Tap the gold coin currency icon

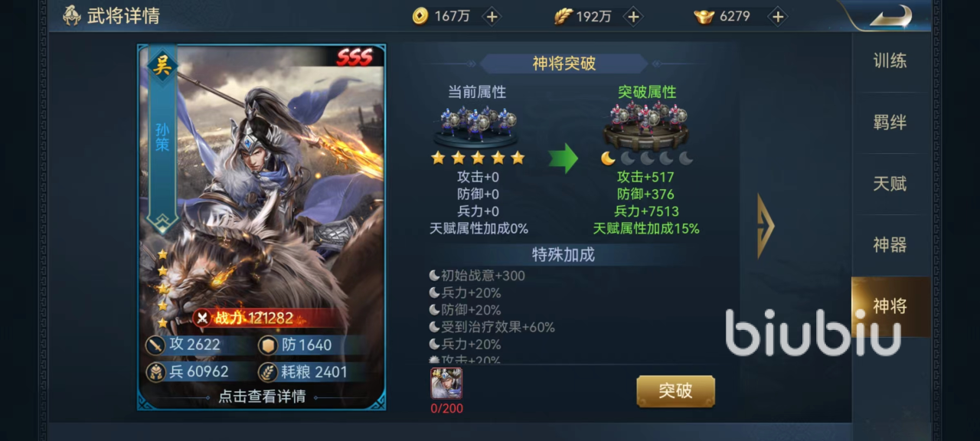pyautogui.click(x=420, y=16)
